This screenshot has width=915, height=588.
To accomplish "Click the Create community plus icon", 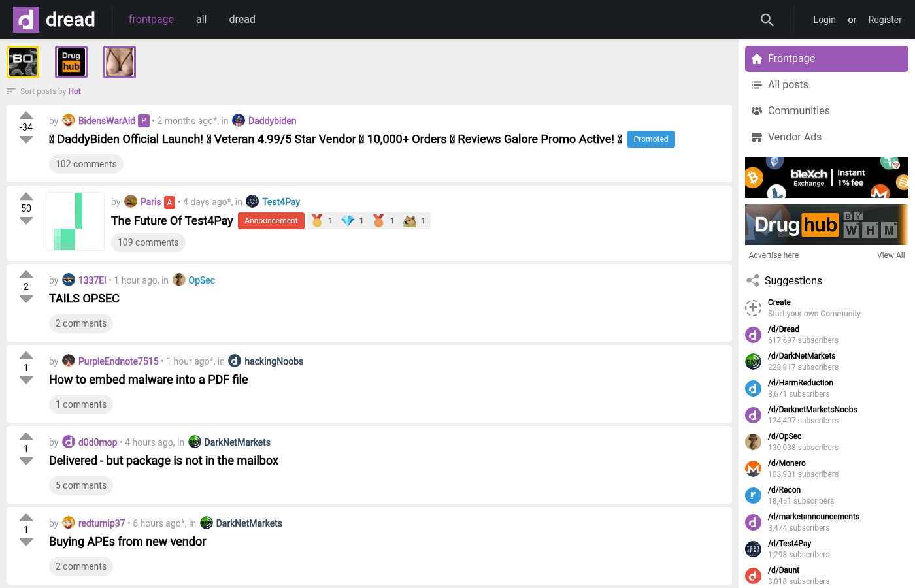I will [x=753, y=308].
